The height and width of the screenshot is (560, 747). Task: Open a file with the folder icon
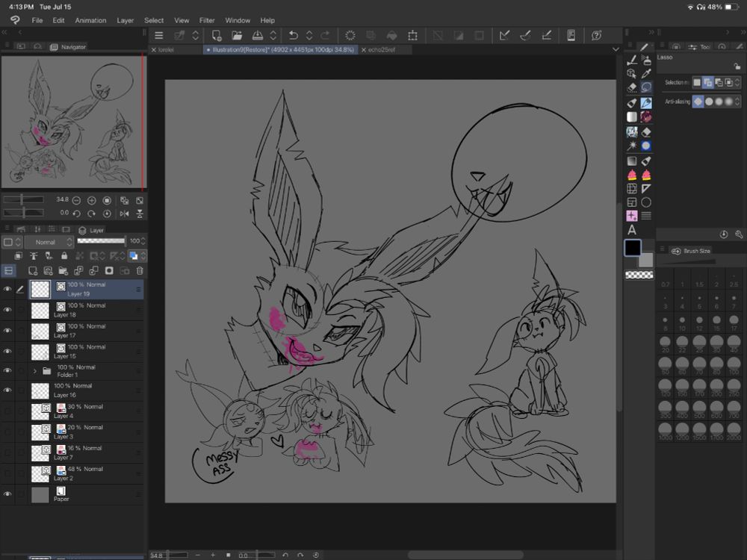pos(237,36)
